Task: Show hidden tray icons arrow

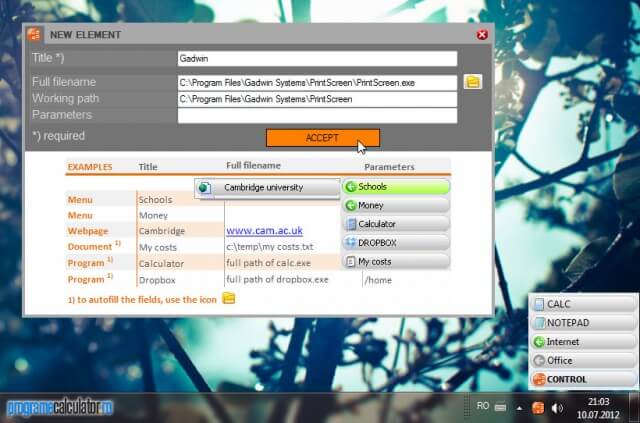Action: point(519,408)
